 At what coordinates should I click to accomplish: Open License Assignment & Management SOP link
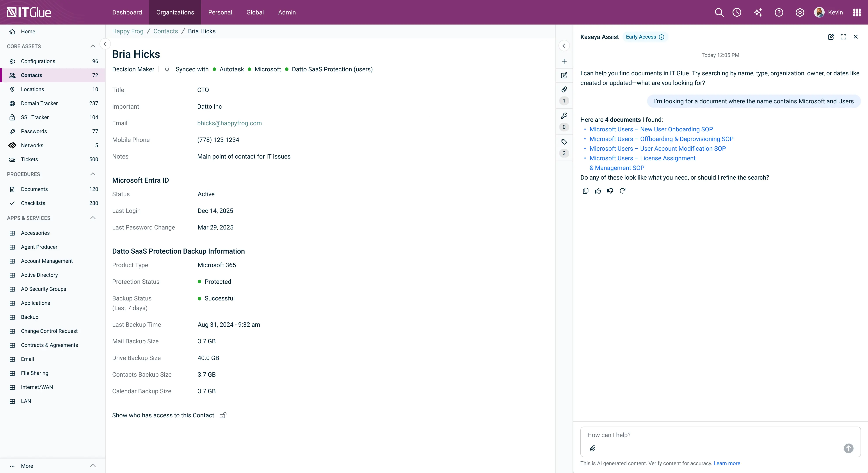pyautogui.click(x=643, y=163)
